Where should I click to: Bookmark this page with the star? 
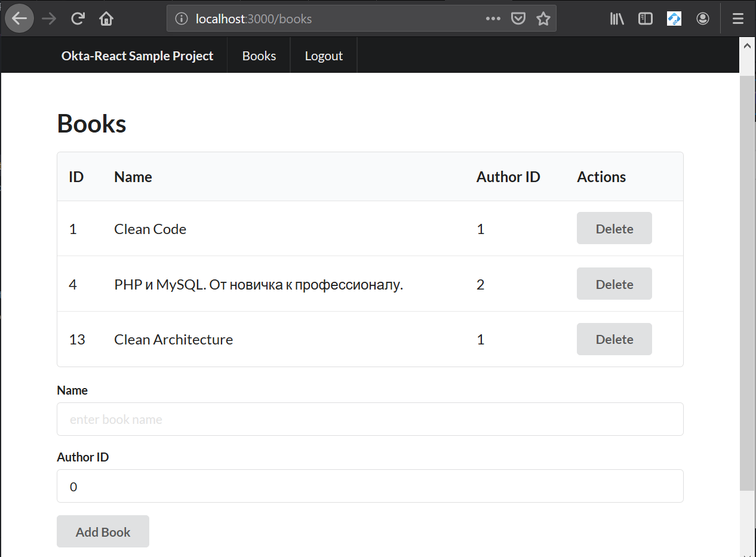[543, 19]
